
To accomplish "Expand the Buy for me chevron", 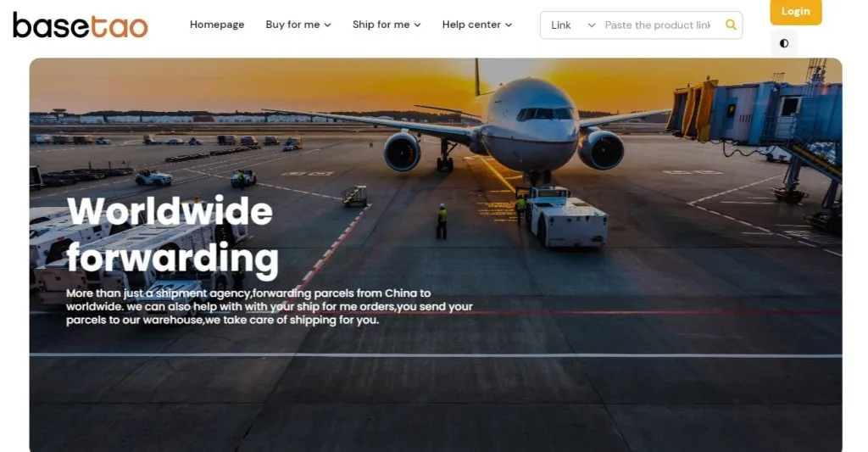I will pos(328,25).
